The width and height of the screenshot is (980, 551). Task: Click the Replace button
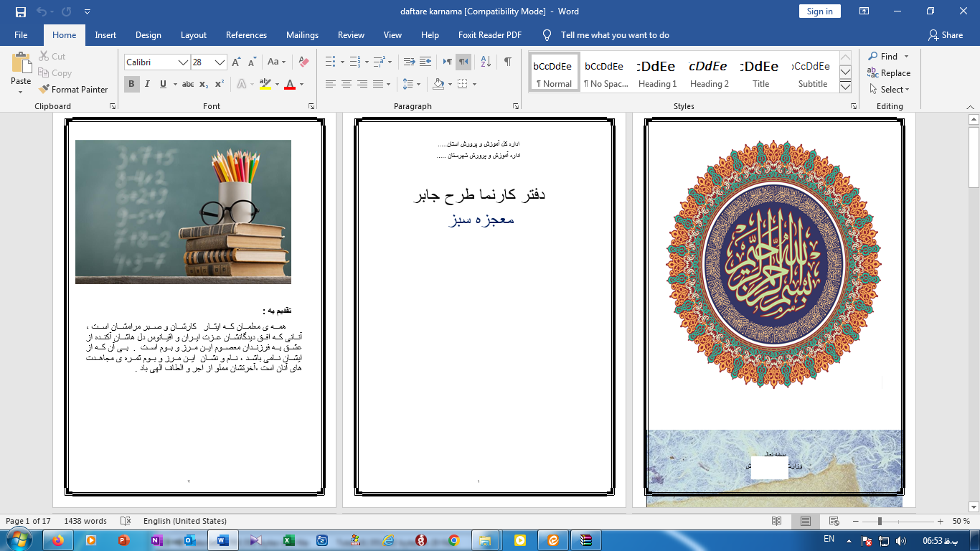coord(889,73)
